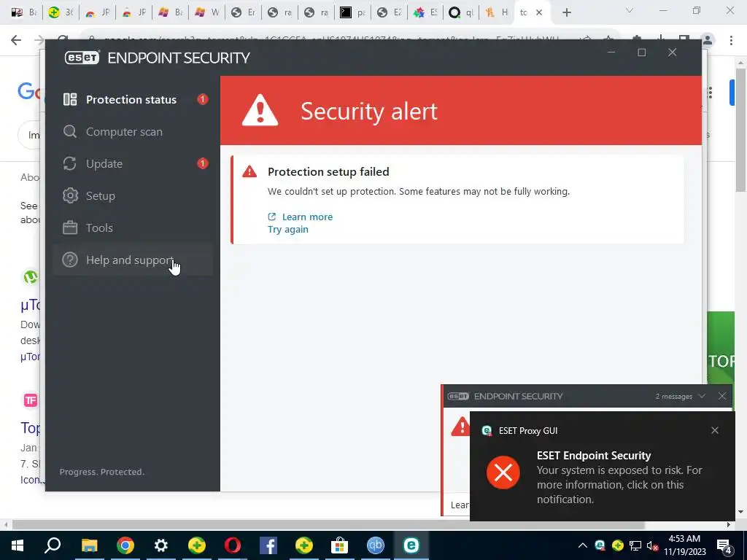Click the Protection status dashboard icon
Screen dimensions: 747x560
tap(70, 99)
